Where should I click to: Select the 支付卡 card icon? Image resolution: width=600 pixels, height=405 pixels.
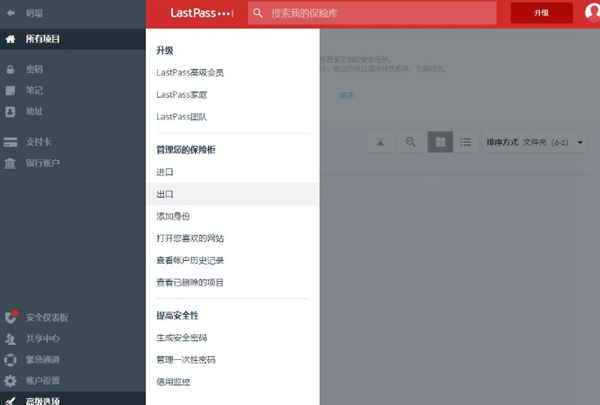[x=10, y=142]
